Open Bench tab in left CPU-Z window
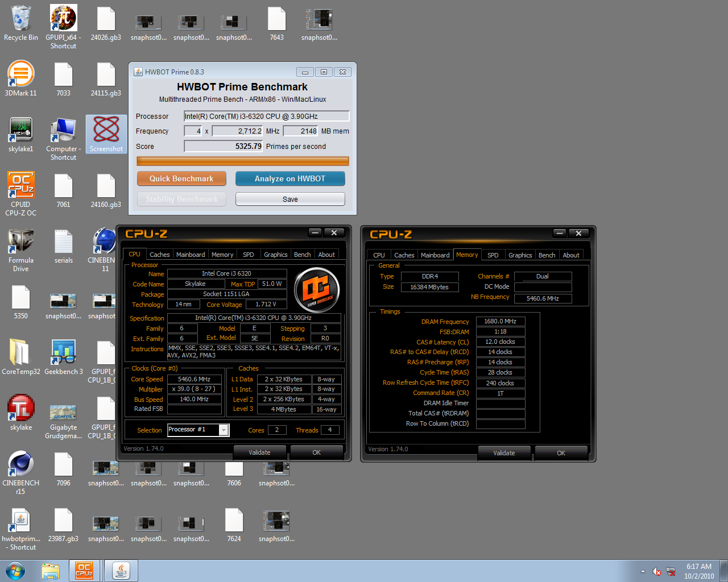The height and width of the screenshot is (582, 728). pyautogui.click(x=303, y=255)
